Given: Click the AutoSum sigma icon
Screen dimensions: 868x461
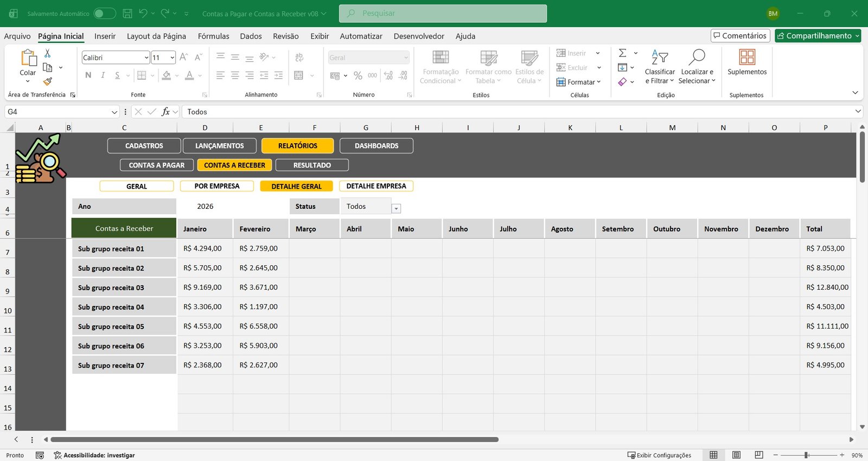Looking at the screenshot, I should [x=622, y=53].
